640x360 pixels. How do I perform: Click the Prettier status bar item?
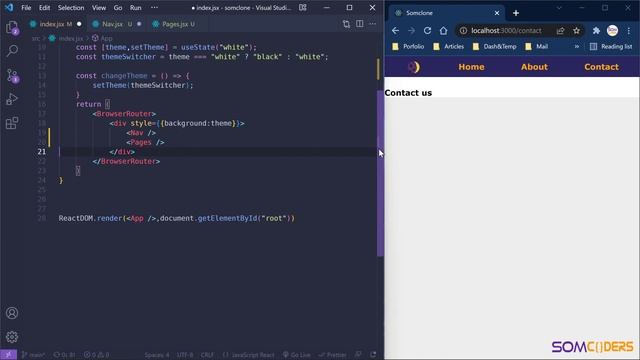point(333,355)
